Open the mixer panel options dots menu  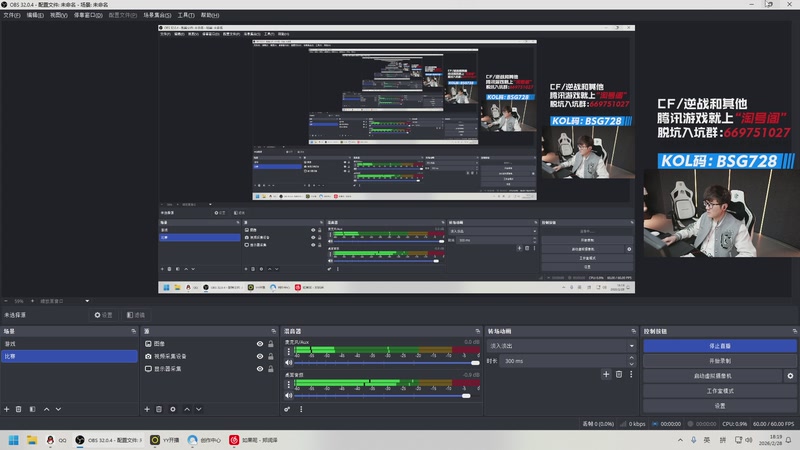[x=301, y=409]
